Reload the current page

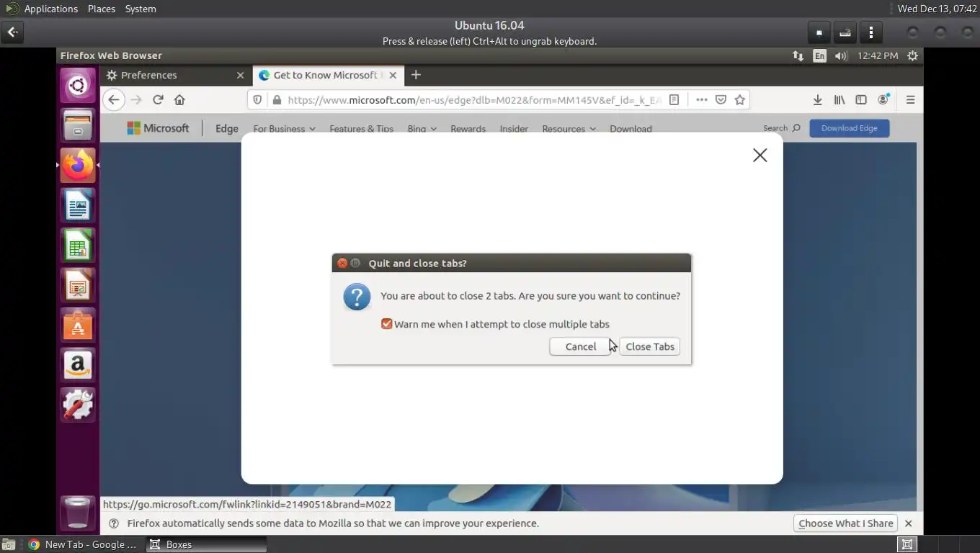pyautogui.click(x=158, y=99)
